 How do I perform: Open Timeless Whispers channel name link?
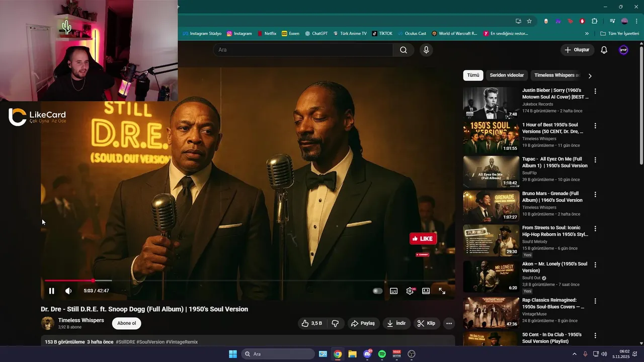81,320
